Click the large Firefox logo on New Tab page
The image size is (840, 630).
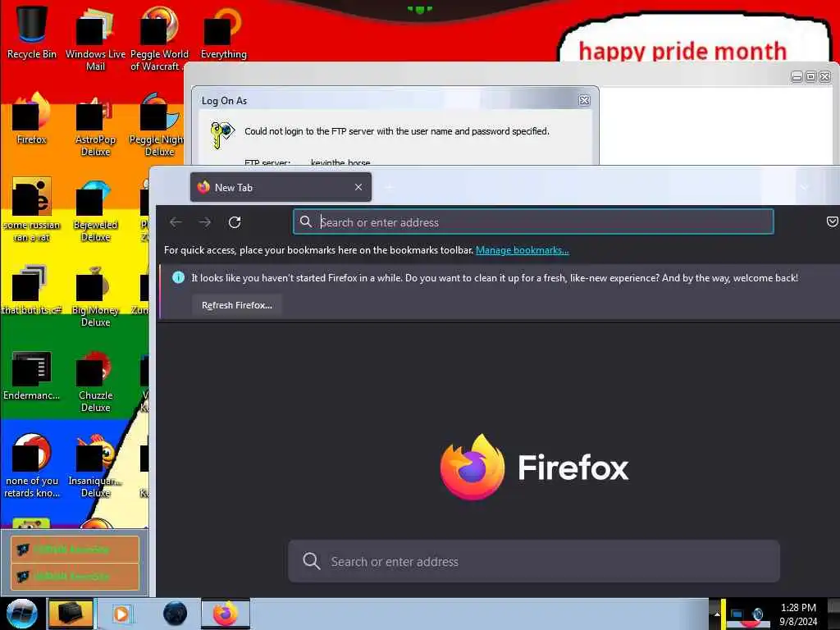click(472, 467)
